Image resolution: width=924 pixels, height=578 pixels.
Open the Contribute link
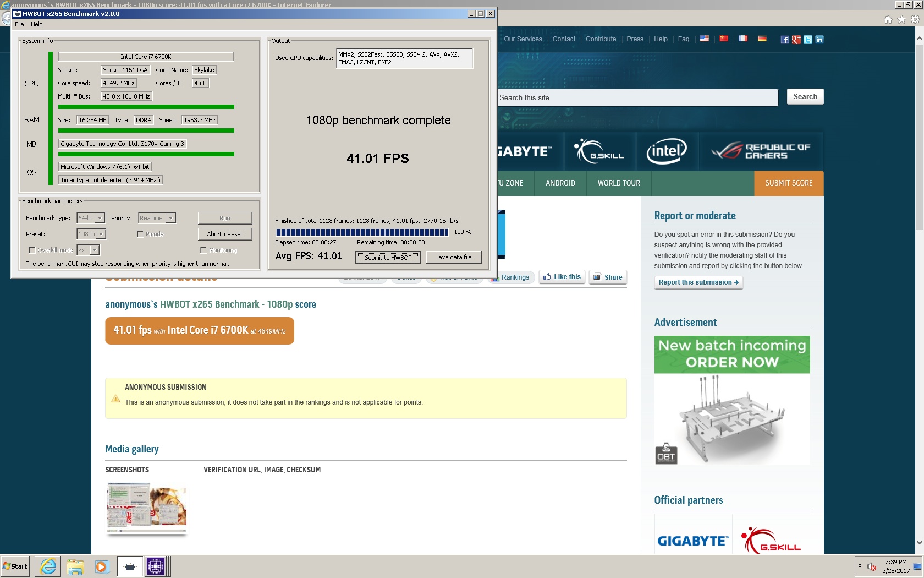tap(601, 39)
